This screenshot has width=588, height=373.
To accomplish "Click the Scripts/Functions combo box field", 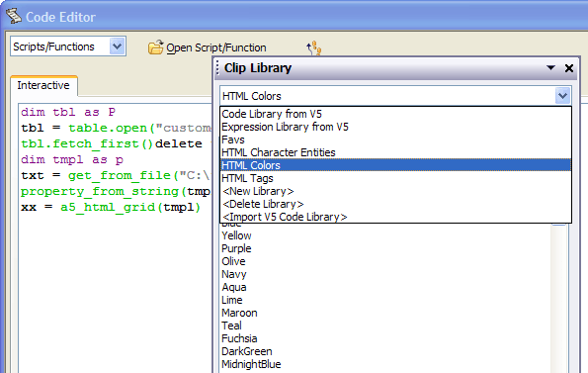I will tap(68, 47).
